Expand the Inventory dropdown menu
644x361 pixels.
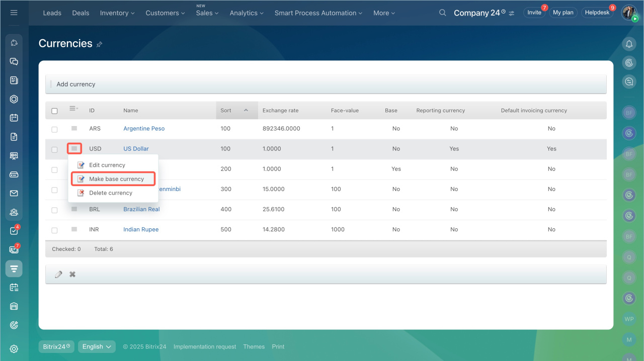(117, 13)
